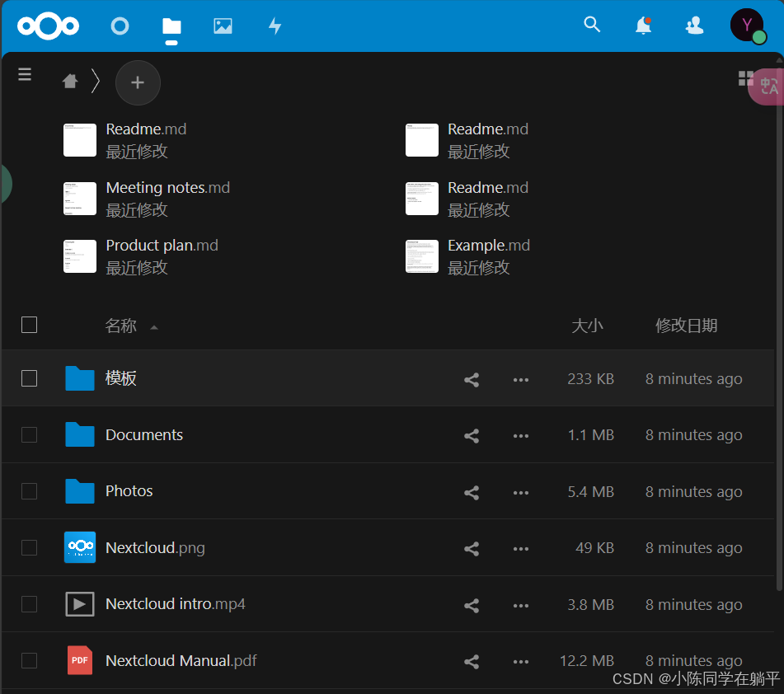Open the Files app icon

(171, 26)
